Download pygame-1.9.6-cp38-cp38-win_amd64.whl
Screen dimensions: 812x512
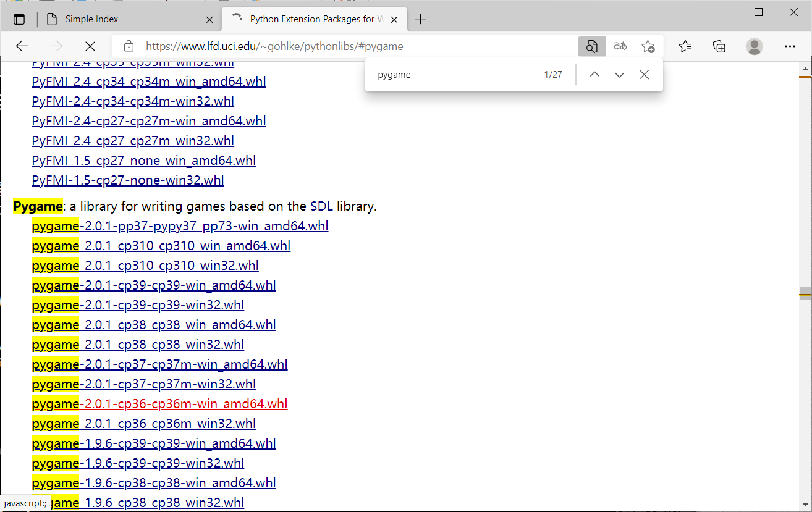coord(154,483)
